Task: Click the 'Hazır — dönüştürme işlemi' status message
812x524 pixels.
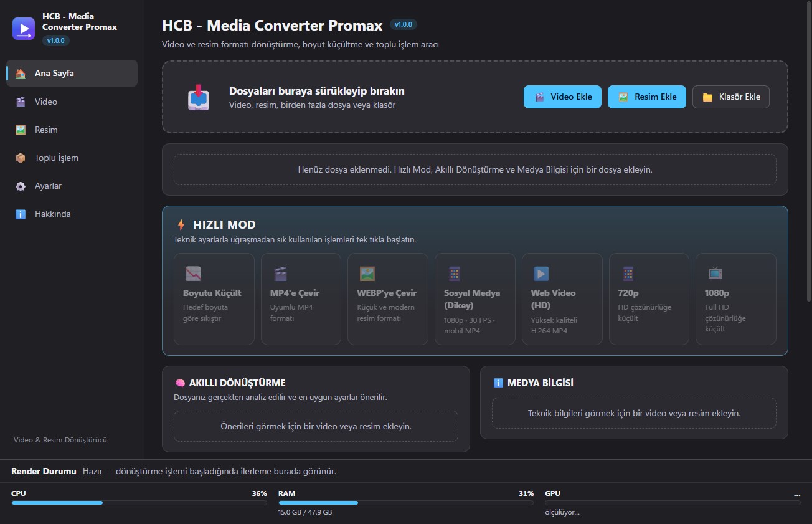Action: 209,472
